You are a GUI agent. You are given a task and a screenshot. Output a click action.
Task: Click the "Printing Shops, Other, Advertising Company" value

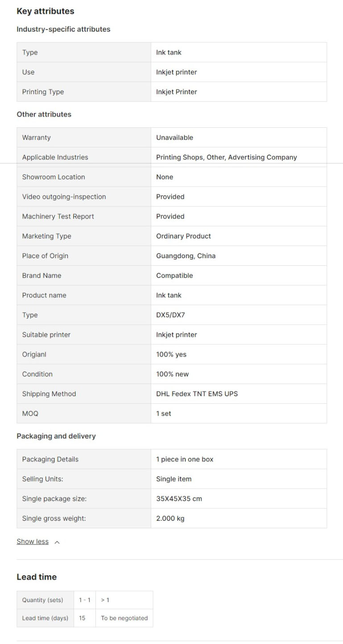pyautogui.click(x=226, y=157)
